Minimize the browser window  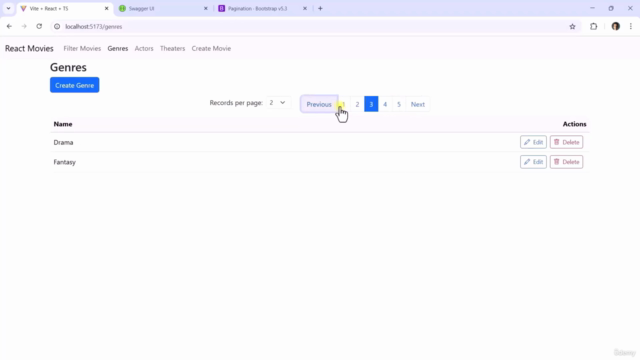[x=592, y=8]
